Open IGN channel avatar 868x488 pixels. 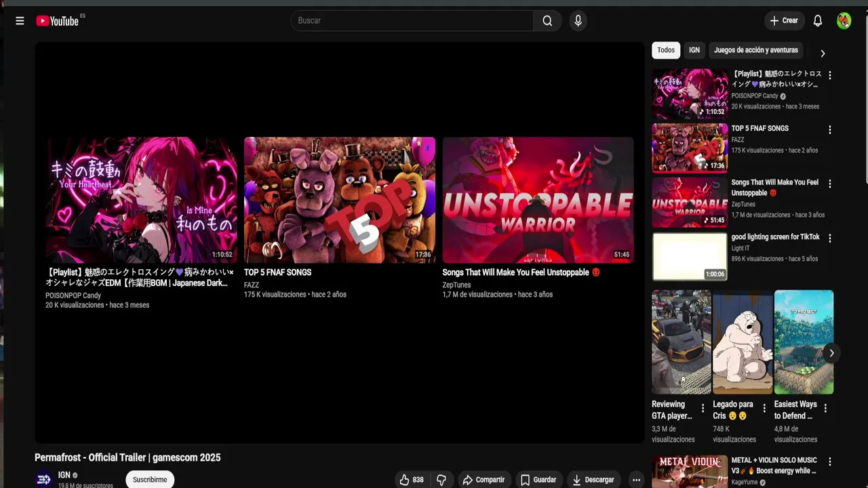tap(44, 479)
